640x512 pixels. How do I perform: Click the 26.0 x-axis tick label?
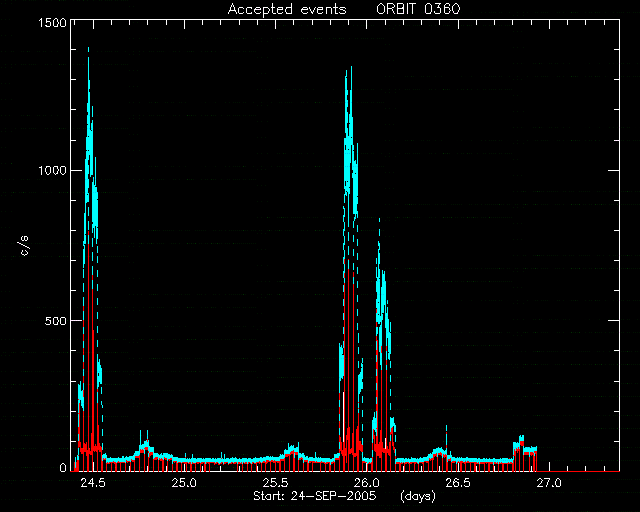pyautogui.click(x=367, y=483)
